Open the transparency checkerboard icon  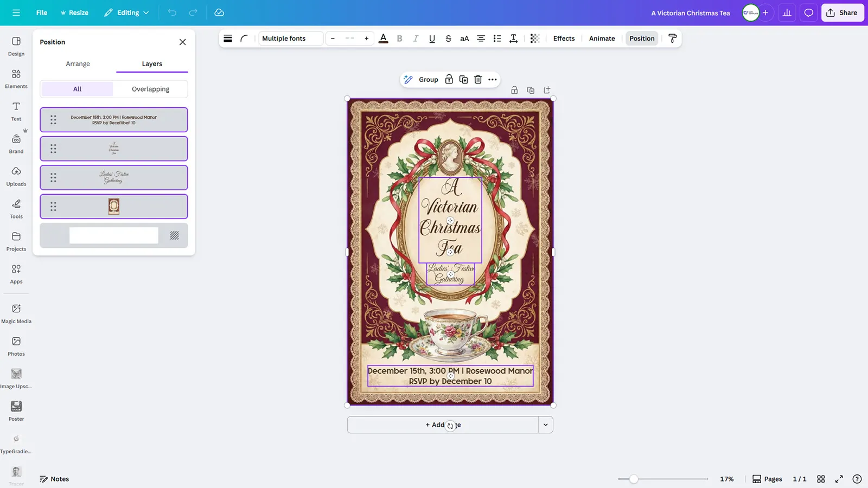[535, 38]
